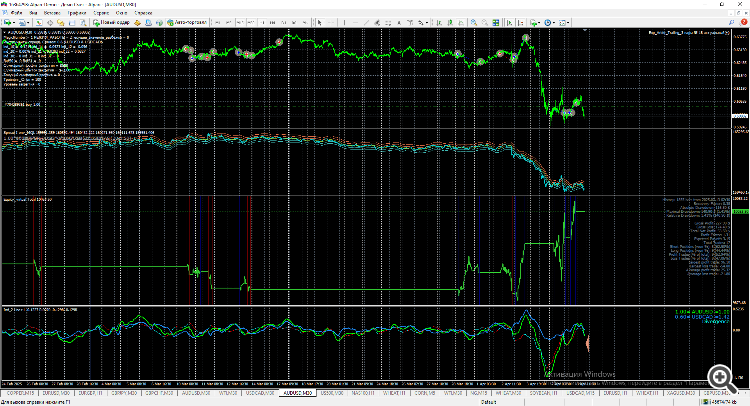Switch to D1 timeframe
This screenshot has height=406, width=750.
284,22
